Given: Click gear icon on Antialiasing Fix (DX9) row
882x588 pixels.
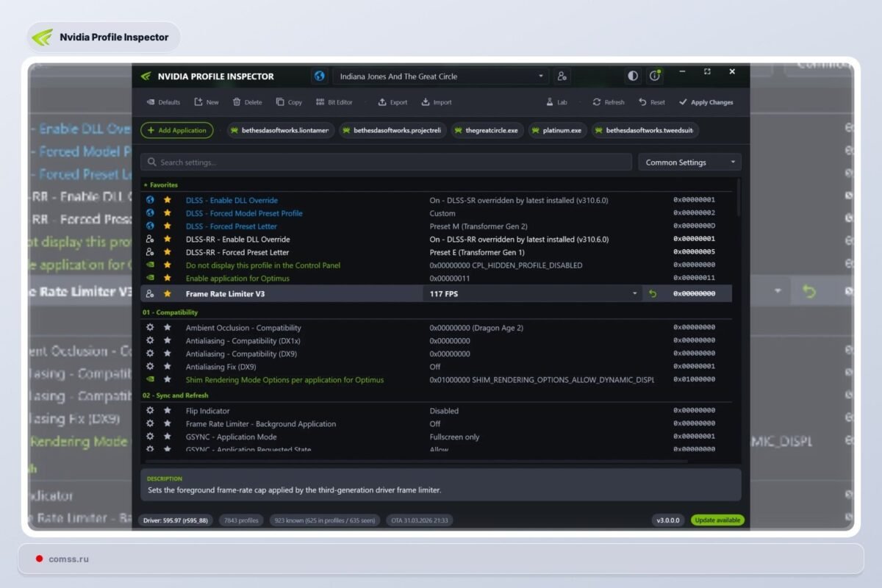Looking at the screenshot, I should tap(150, 367).
